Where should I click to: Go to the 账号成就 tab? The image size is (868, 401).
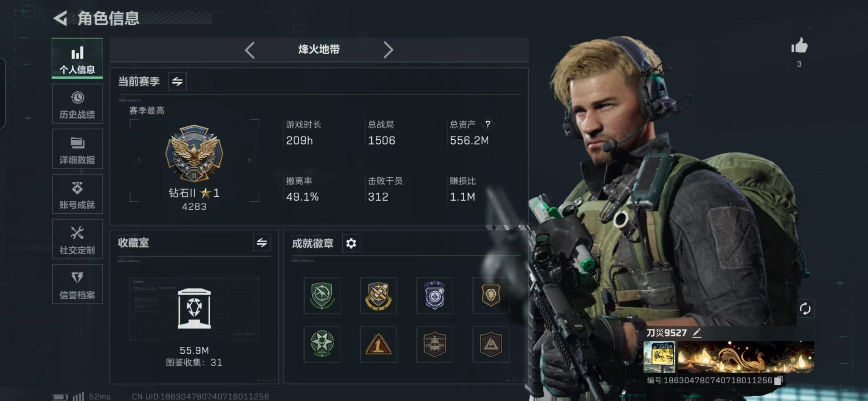[77, 194]
